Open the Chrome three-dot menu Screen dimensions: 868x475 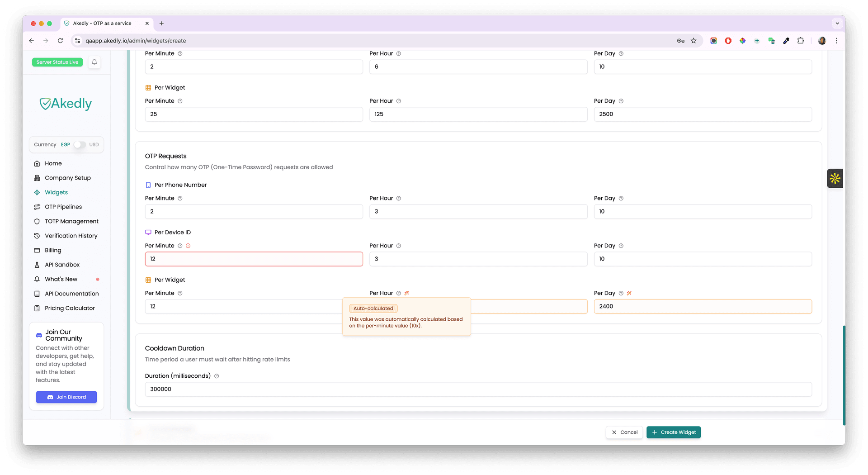837,41
